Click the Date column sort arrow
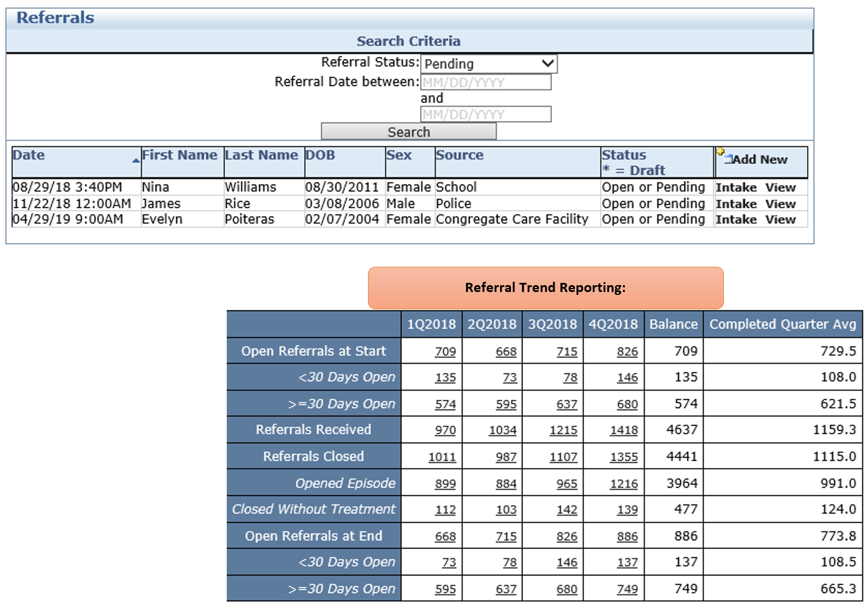 coord(136,161)
